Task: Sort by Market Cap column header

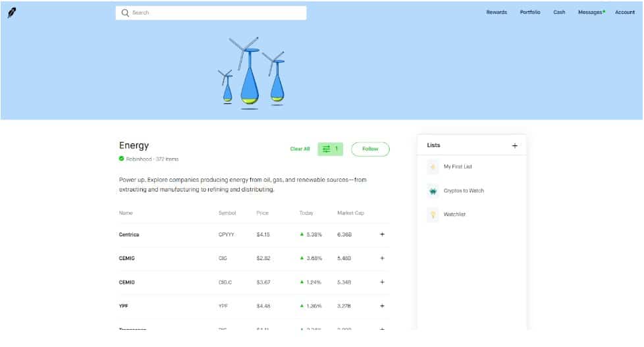Action: pyautogui.click(x=350, y=213)
